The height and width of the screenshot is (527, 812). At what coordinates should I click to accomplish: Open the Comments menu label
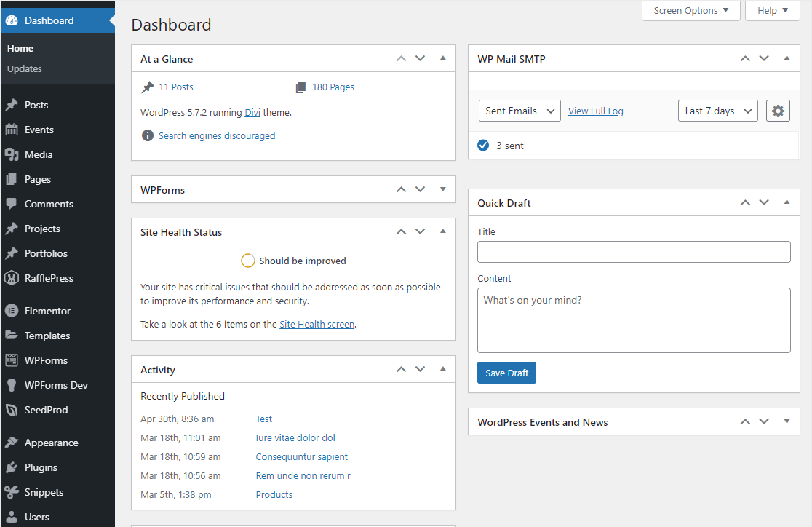49,204
